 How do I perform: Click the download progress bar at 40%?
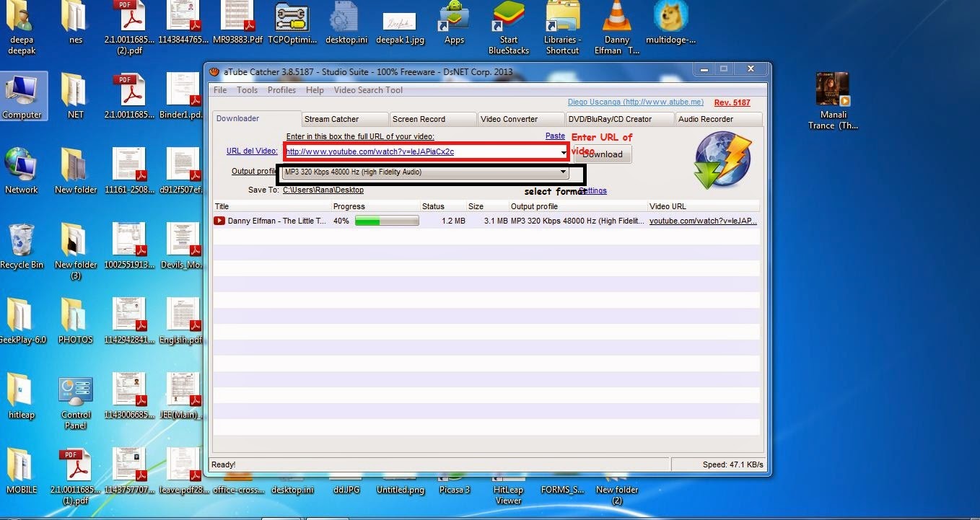click(x=387, y=221)
